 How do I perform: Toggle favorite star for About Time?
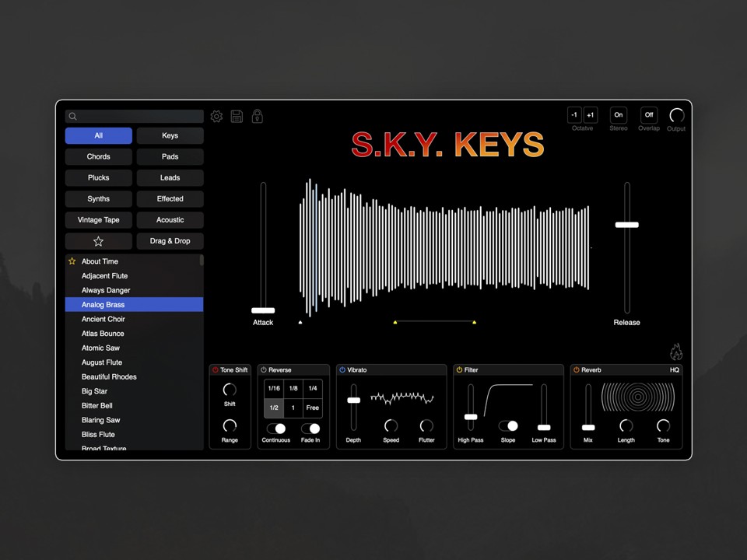[72, 261]
